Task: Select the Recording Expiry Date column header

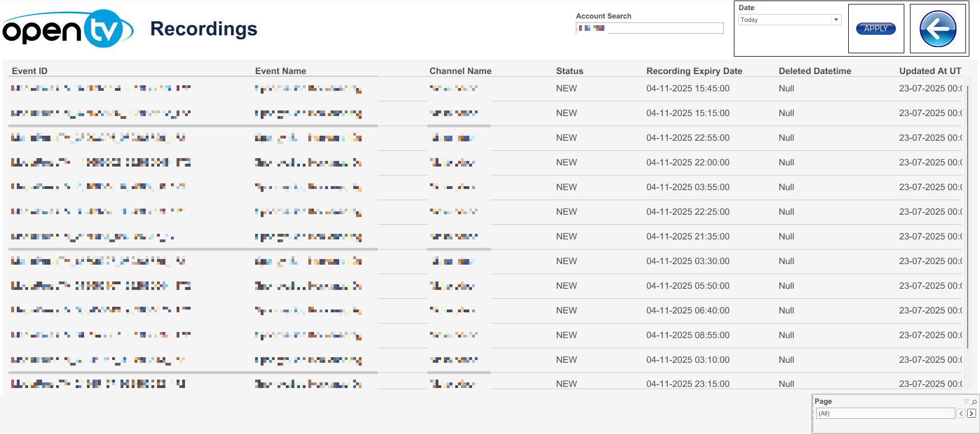Action: pyautogui.click(x=694, y=71)
